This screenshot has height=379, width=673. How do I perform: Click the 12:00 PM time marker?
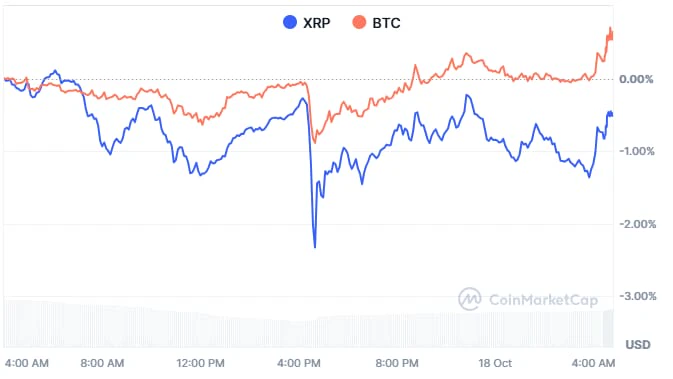click(x=200, y=363)
